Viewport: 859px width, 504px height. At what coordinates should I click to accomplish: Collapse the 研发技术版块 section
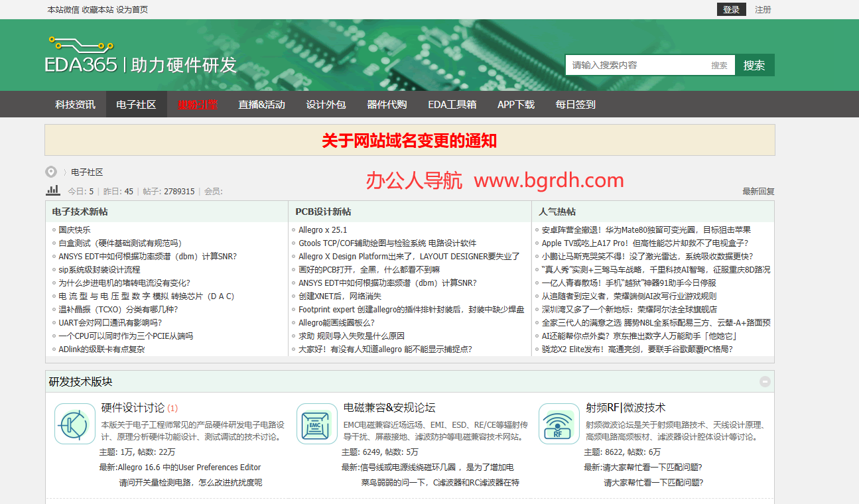coord(765,381)
